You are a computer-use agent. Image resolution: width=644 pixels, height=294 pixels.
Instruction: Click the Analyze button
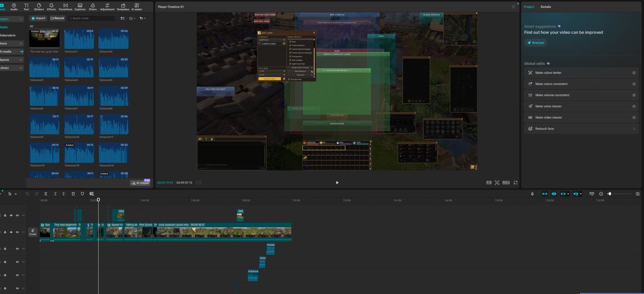pyautogui.click(x=536, y=42)
